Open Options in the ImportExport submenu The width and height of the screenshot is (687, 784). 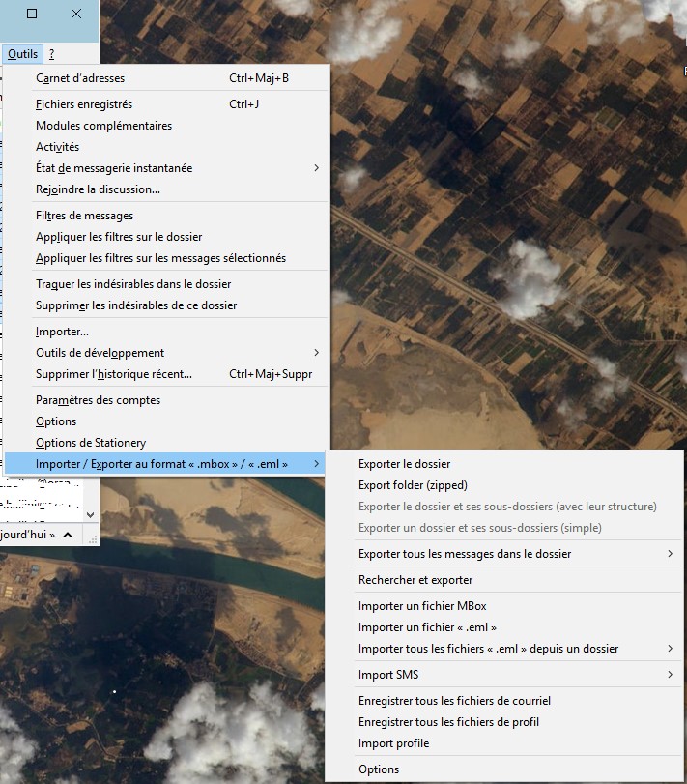click(504, 769)
